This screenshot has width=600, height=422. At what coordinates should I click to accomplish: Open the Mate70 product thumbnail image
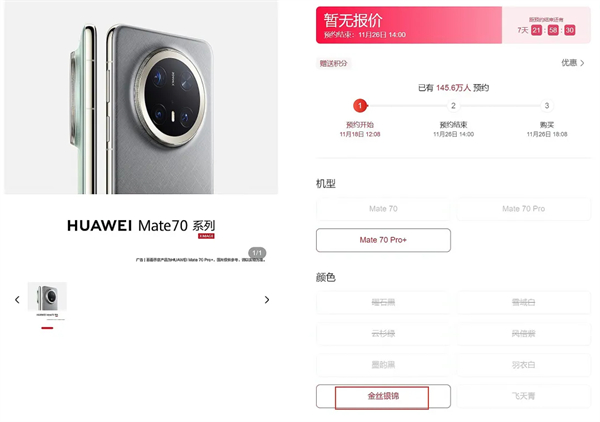tap(47, 301)
